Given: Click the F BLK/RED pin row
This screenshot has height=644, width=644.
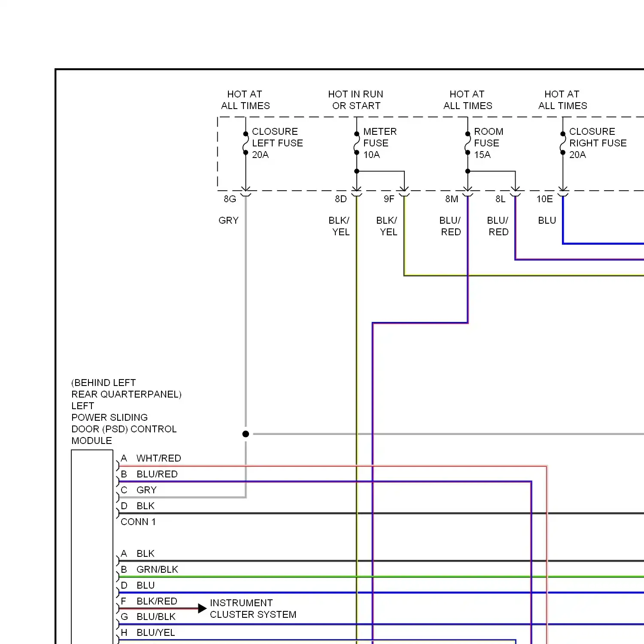Looking at the screenshot, I should (x=149, y=601).
